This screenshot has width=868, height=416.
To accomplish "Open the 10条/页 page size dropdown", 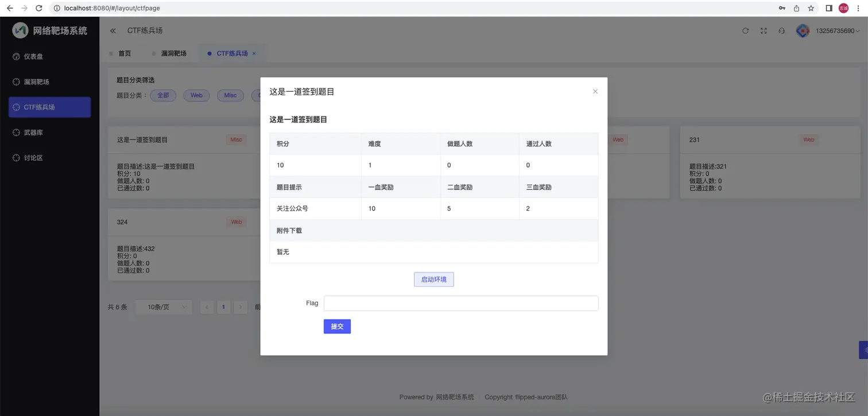I will pyautogui.click(x=162, y=307).
